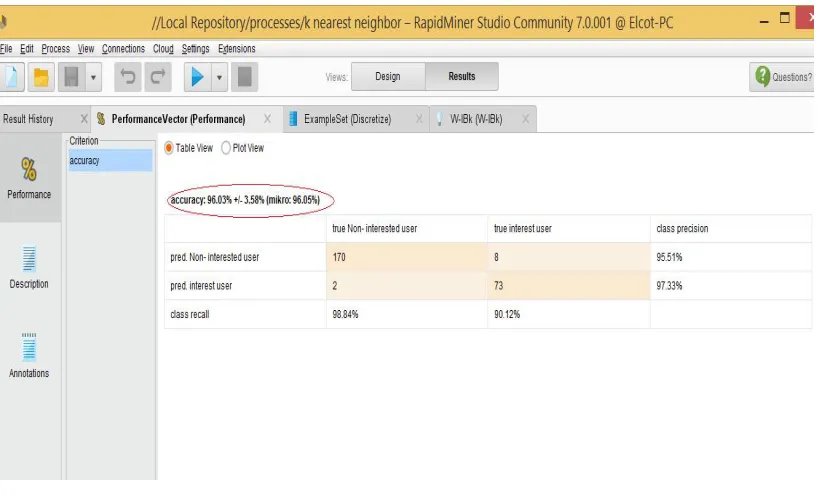Click the Questions? help button

pyautogui.click(x=781, y=77)
